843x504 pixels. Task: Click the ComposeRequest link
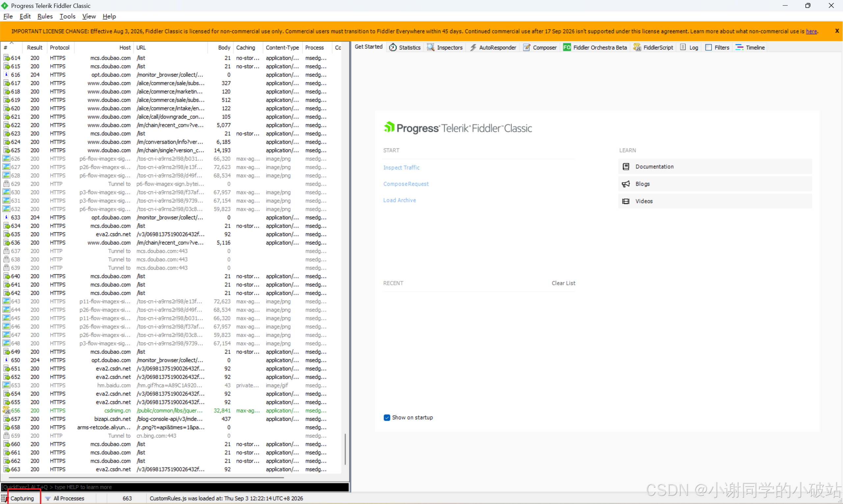click(x=406, y=184)
